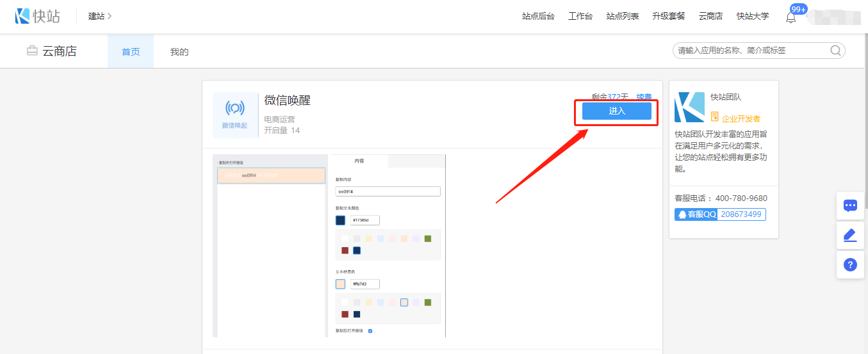
Task: Open 升级套餐 in top navigation
Action: point(669,17)
